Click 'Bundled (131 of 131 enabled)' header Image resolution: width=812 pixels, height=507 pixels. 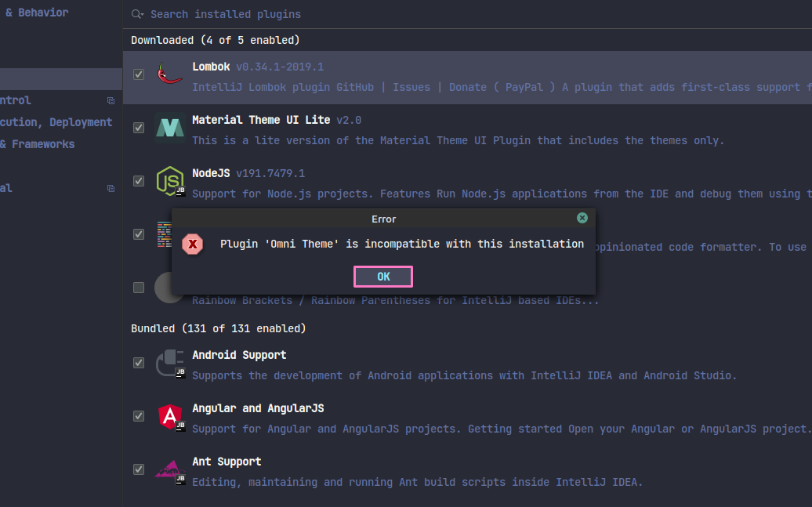219,329
